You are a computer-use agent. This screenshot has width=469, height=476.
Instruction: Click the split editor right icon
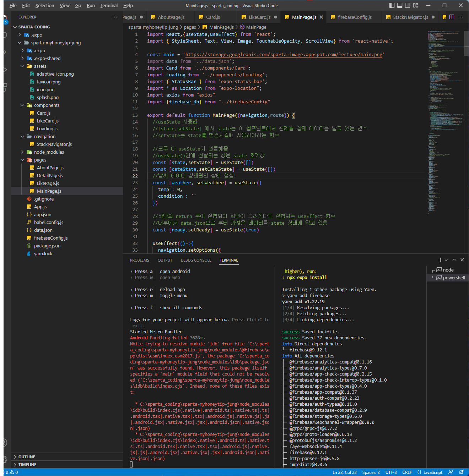[x=452, y=17]
